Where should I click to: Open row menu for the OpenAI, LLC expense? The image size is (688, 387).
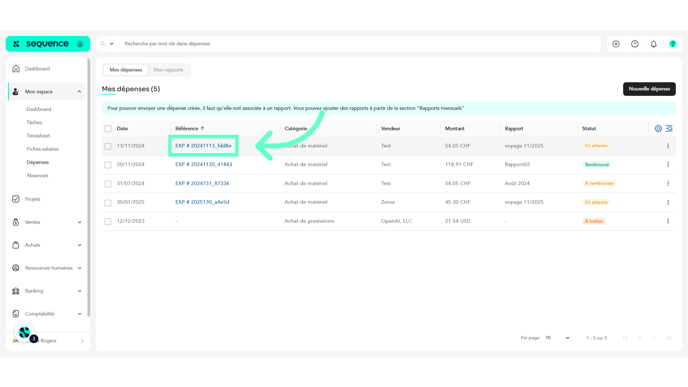(668, 221)
